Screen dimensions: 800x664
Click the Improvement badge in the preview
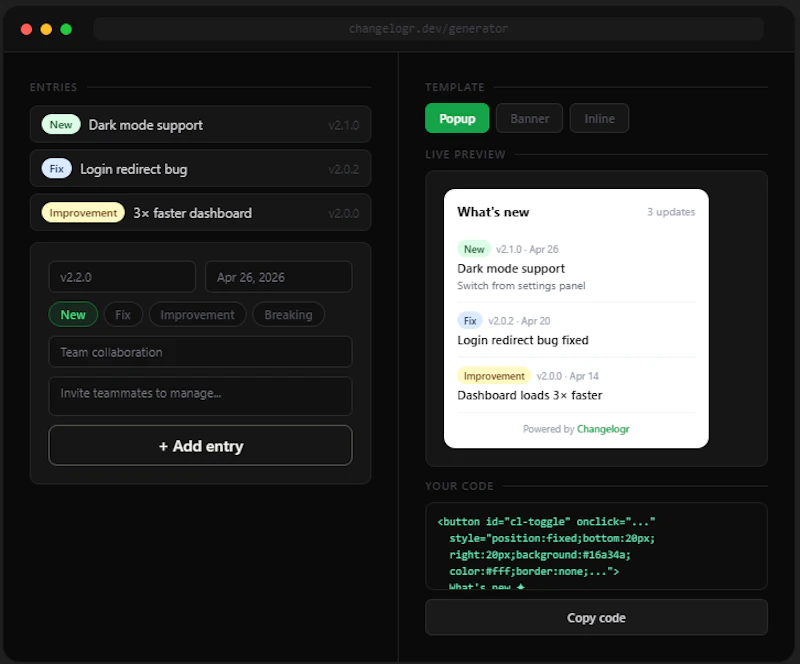pos(494,376)
